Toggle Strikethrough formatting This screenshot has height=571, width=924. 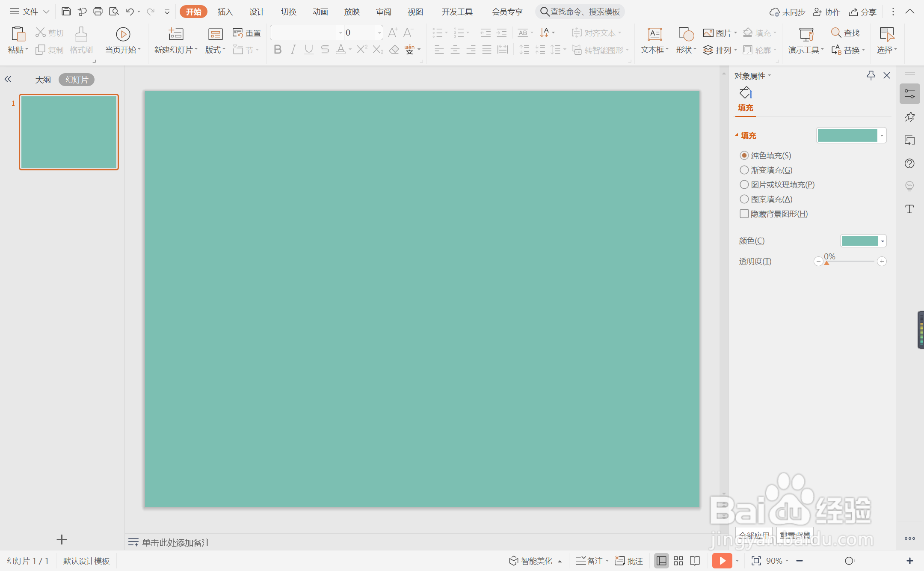coord(325,50)
